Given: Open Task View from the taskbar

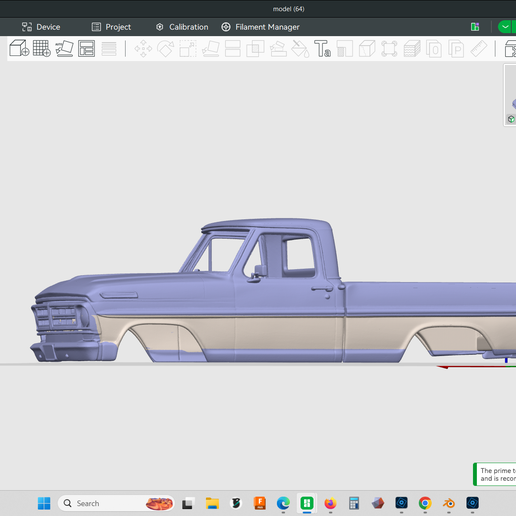Looking at the screenshot, I should (x=187, y=503).
